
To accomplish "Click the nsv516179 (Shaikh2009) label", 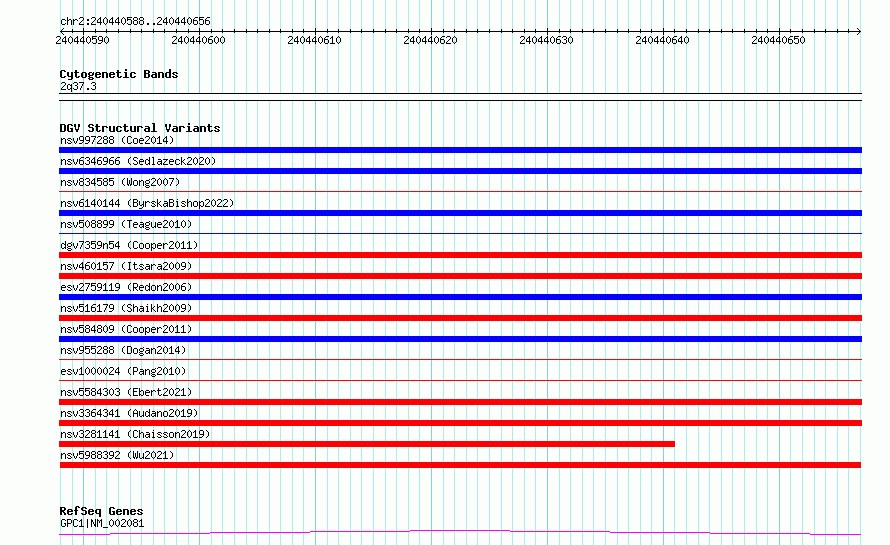I will (x=126, y=308).
